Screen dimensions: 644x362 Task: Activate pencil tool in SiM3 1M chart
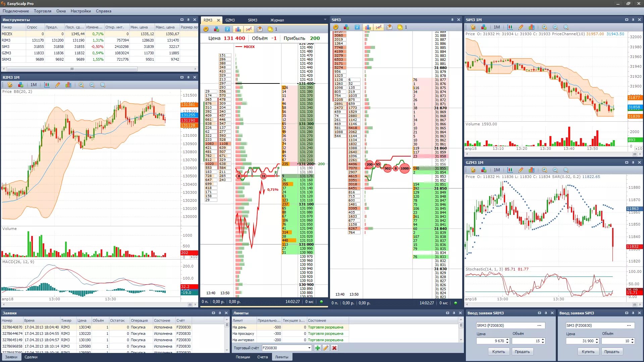tap(521, 27)
